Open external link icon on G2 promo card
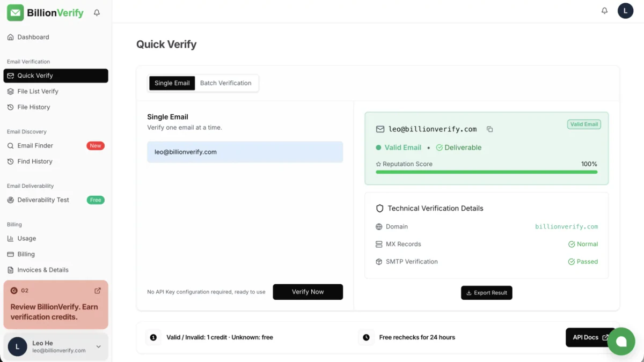This screenshot has width=644, height=362. [98, 291]
